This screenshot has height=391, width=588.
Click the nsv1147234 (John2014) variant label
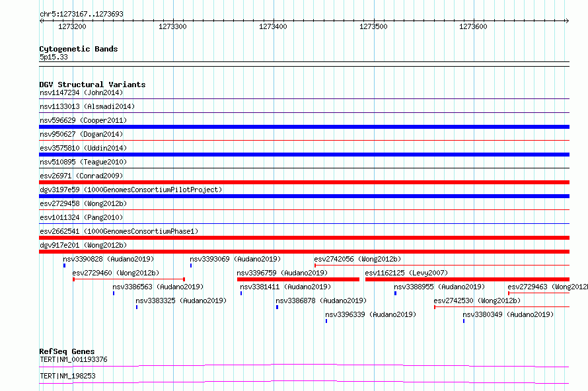pos(81,92)
